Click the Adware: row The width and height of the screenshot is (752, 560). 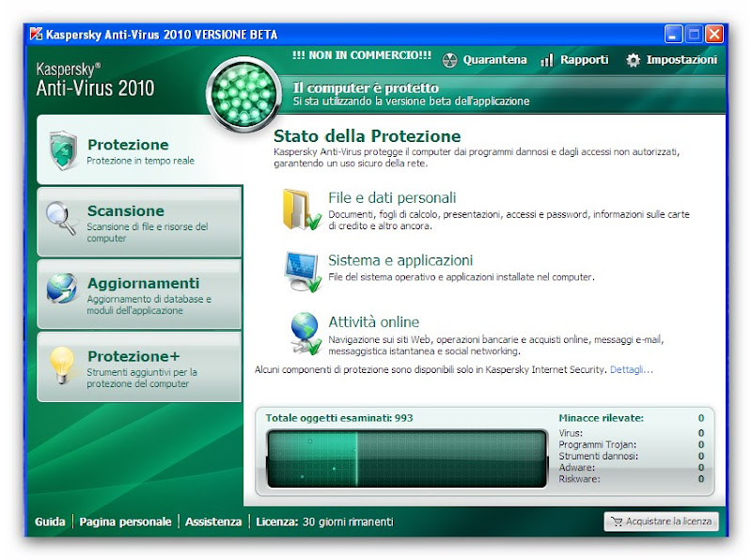tap(631, 468)
